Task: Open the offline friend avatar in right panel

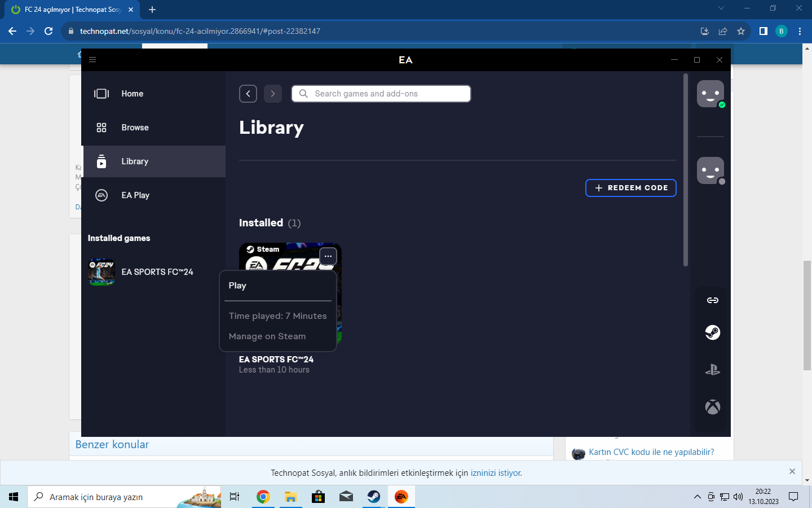Action: [x=710, y=170]
